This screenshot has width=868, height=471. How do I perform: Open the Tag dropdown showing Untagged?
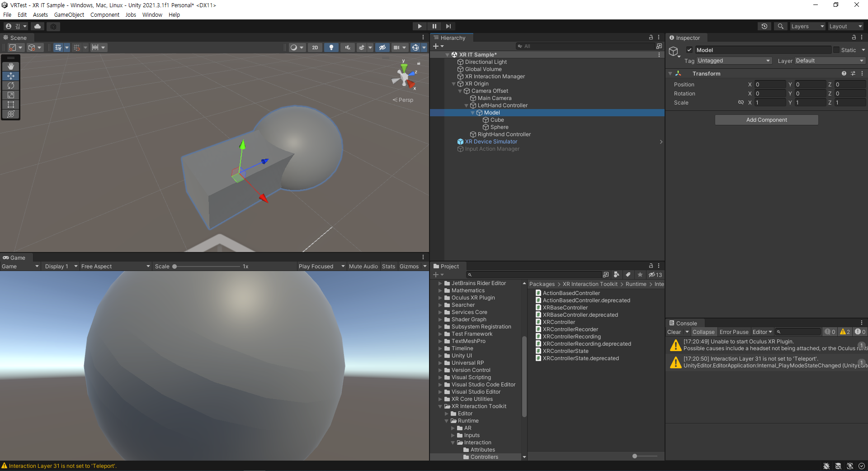(x=734, y=61)
